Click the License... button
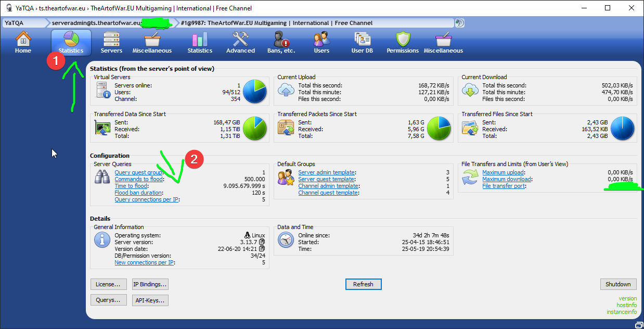Image resolution: width=644 pixels, height=329 pixels. [109, 284]
